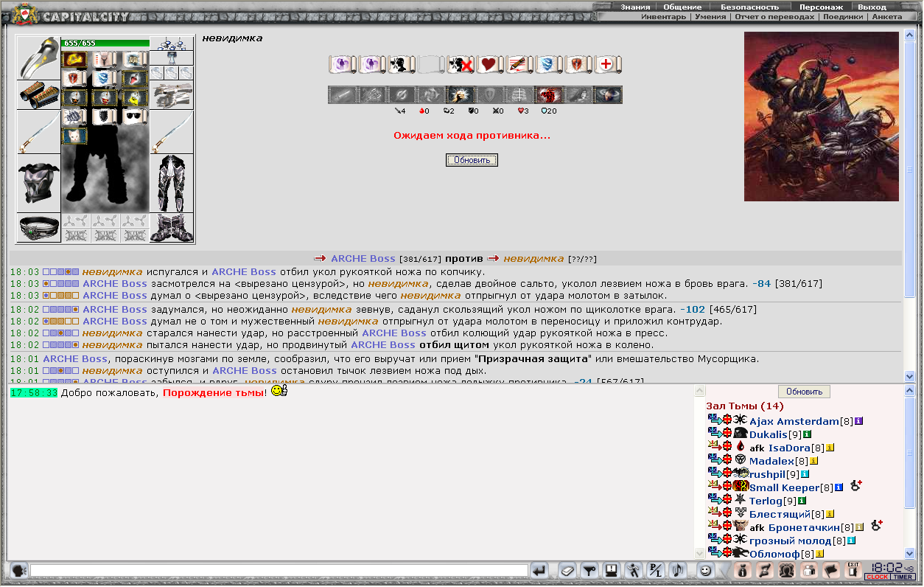Click the running man icon in bottom toolbar
The image size is (924, 587).
pos(633,570)
